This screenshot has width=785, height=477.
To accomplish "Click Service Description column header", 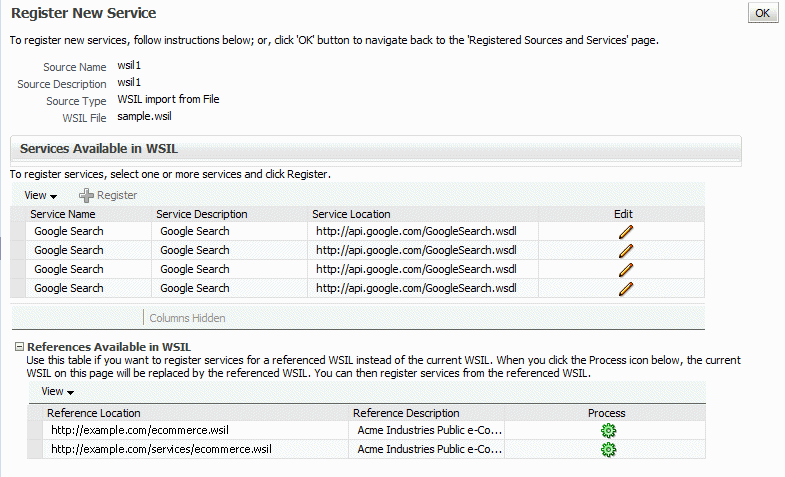I will tap(201, 214).
